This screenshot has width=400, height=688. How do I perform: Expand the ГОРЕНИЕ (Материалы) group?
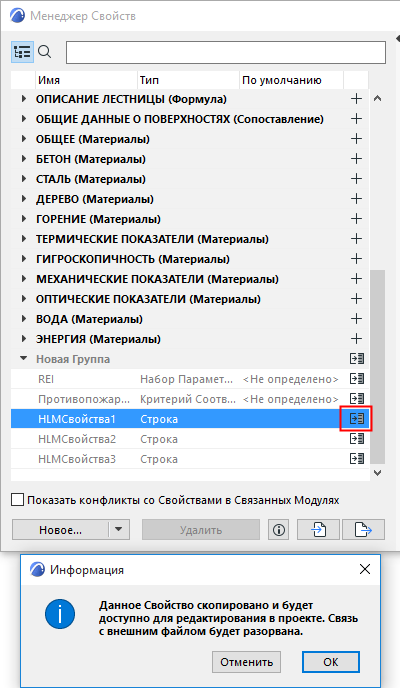24,219
